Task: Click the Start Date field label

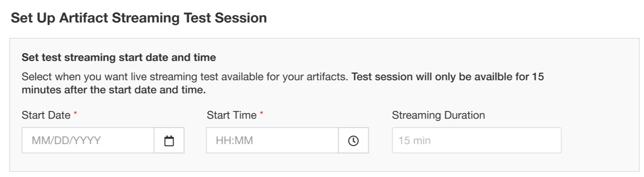Action: pos(46,115)
